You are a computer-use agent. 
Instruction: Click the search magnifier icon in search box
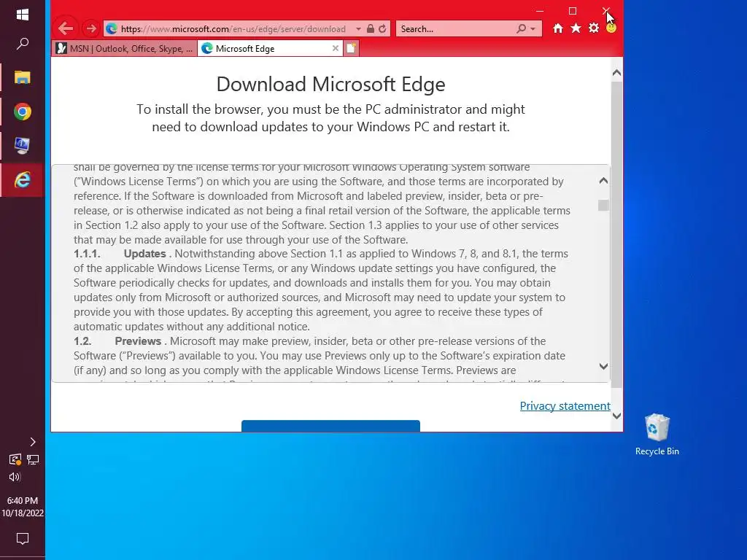521,28
